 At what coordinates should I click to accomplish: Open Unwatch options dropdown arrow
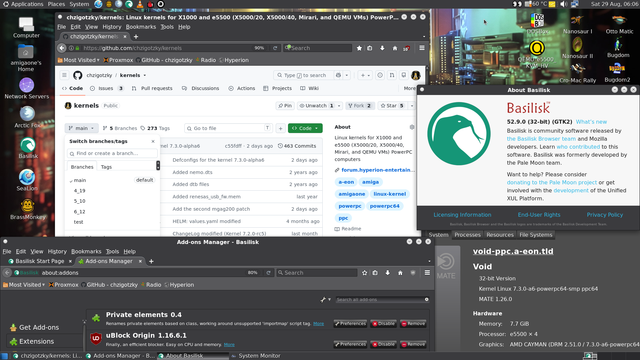pos(339,106)
